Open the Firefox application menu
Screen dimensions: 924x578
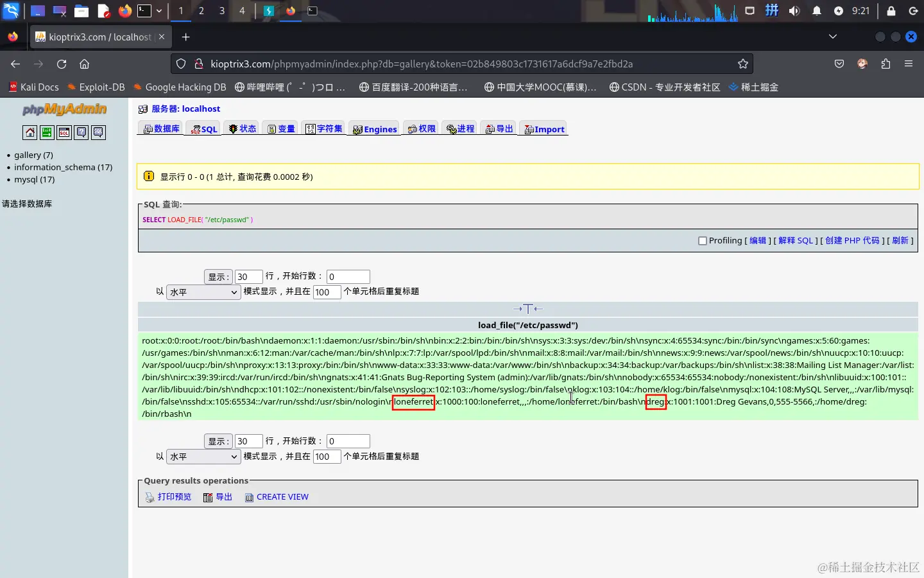click(x=909, y=64)
